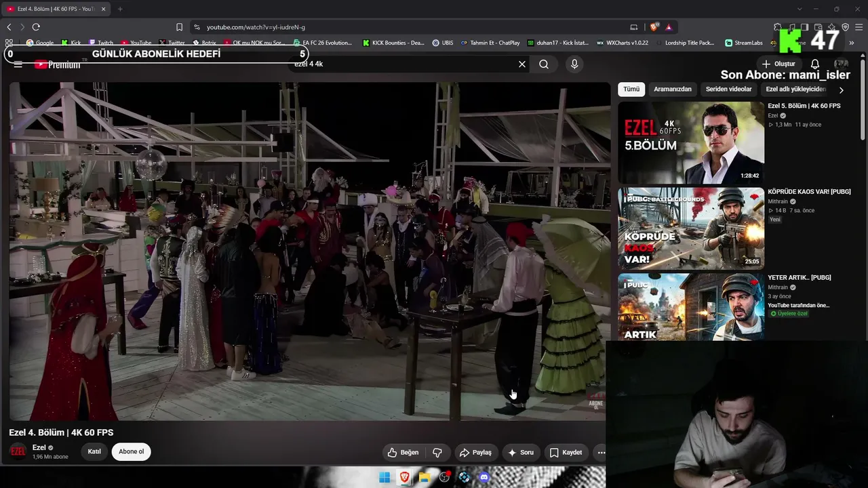Open the YETER ARTIK.. [PUBG] thumbnail

click(x=691, y=307)
